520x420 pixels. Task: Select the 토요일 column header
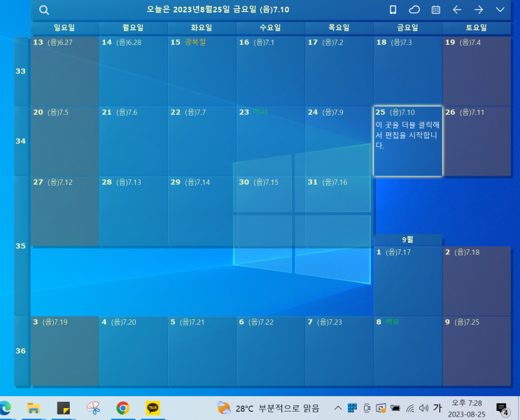[x=477, y=28]
